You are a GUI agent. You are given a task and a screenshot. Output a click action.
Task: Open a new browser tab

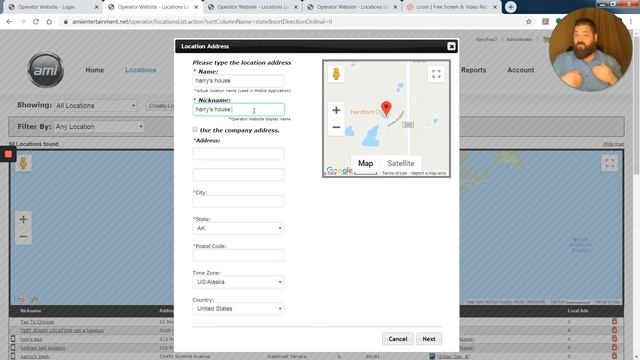coord(510,7)
